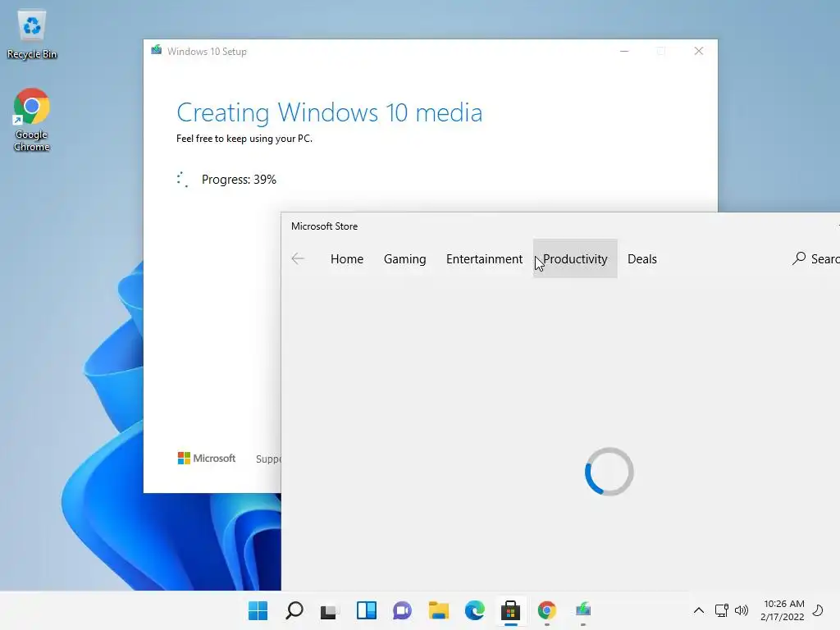Open the Windows Start menu

(x=258, y=610)
